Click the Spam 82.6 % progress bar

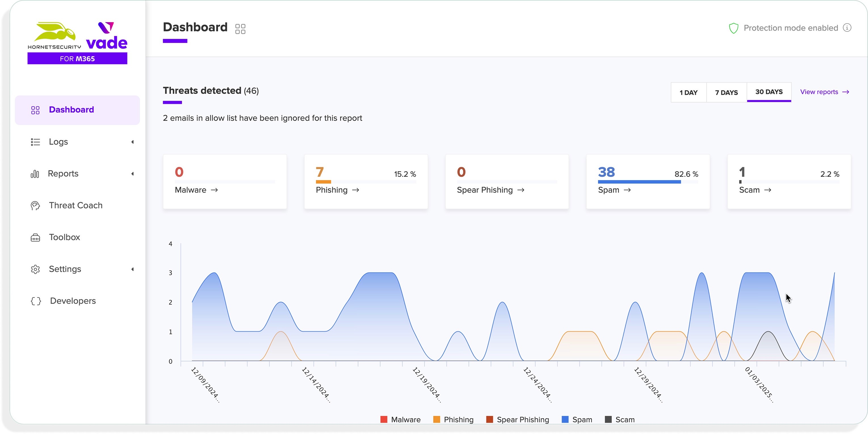(648, 182)
